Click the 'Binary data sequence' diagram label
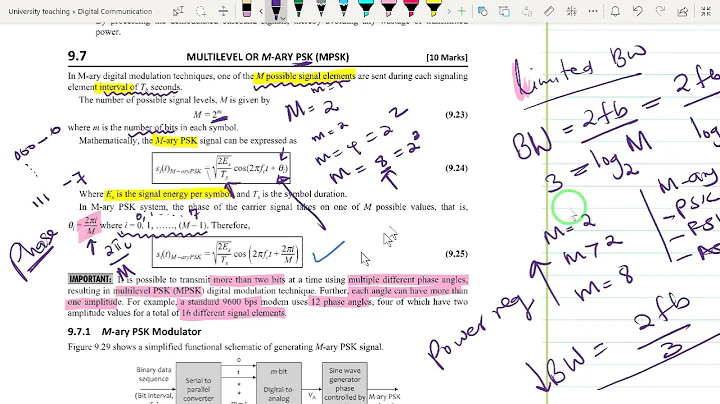The height and width of the screenshot is (404, 720). 154,374
